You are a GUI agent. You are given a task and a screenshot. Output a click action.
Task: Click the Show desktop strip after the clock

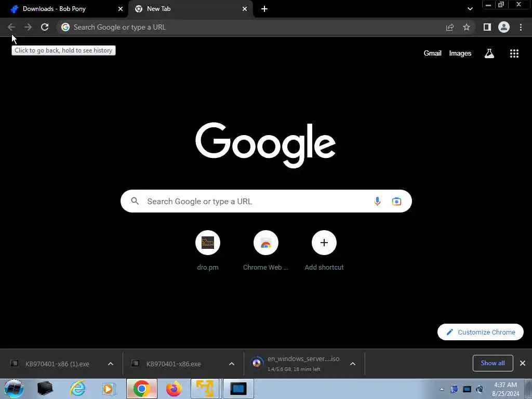pyautogui.click(x=528, y=389)
